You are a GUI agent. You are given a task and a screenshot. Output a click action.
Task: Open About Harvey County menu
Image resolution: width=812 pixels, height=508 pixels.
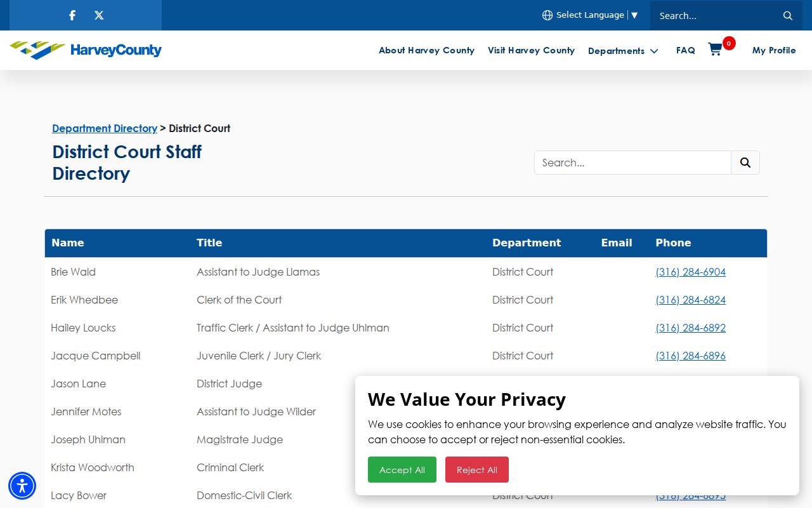click(426, 50)
